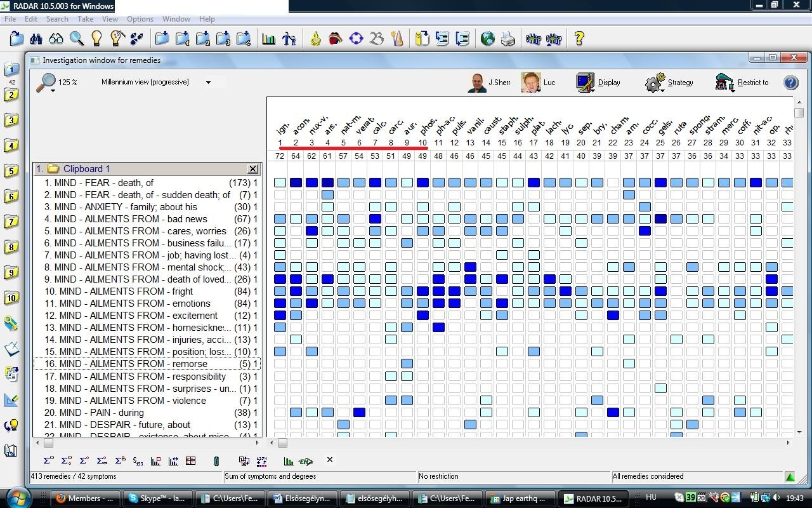
Task: Click the Luc portrait icon
Action: (x=530, y=83)
